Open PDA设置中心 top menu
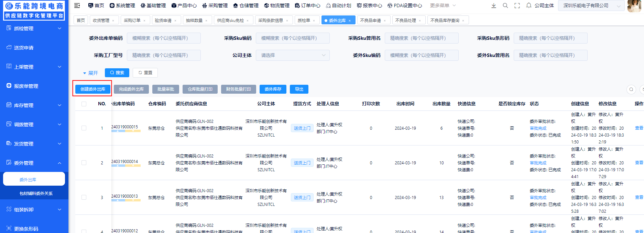 (x=405, y=5)
